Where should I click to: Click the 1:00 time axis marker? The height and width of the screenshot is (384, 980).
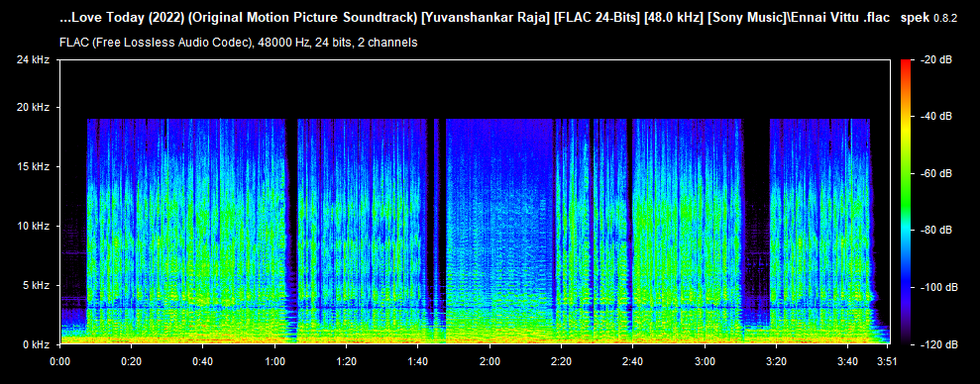click(275, 361)
